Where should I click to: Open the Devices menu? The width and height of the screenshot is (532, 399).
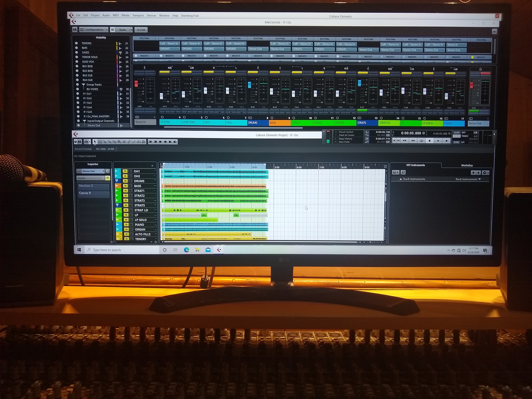(x=151, y=15)
